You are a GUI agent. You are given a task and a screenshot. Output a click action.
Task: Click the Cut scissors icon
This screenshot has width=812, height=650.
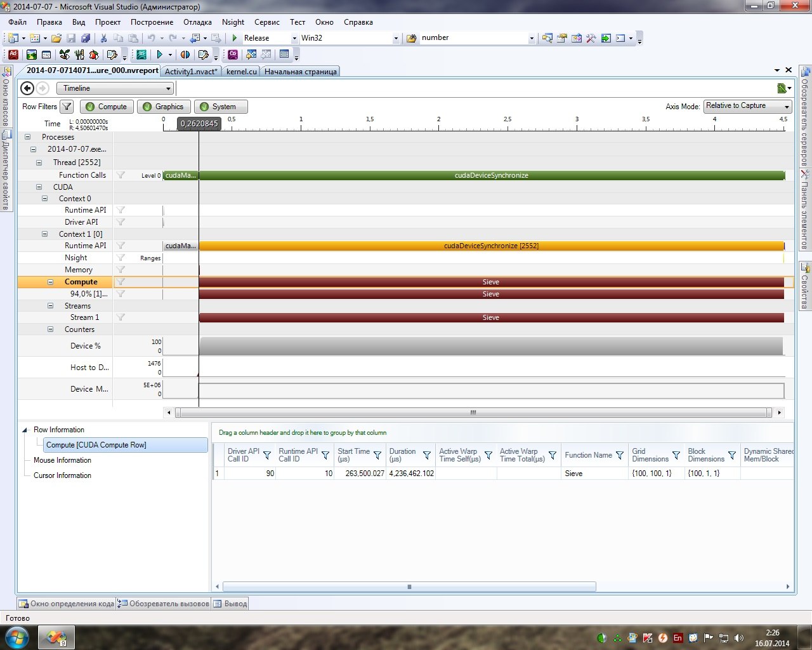point(104,38)
